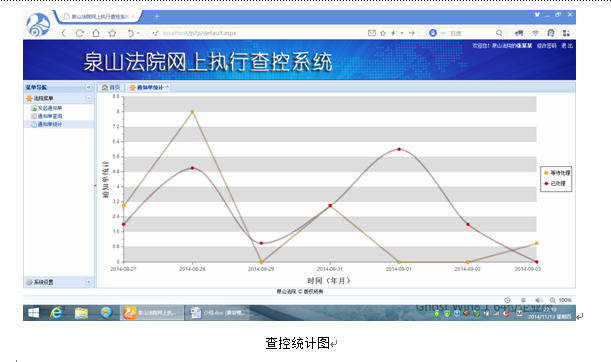Click the bookmark star beside home icon
This screenshot has width=611, height=362.
click(112, 33)
